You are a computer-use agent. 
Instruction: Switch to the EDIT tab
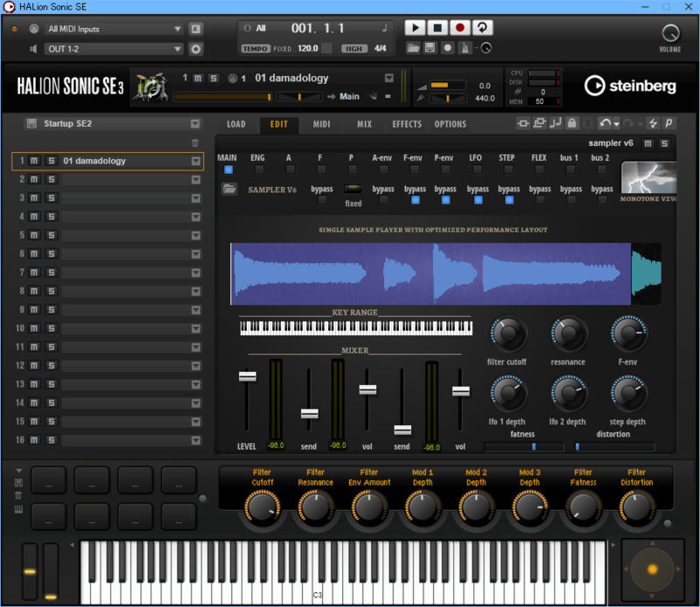click(279, 124)
